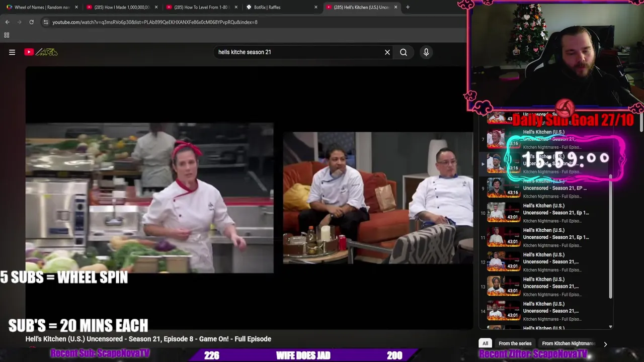The width and height of the screenshot is (644, 362).
Task: Play playlist video number 14
Action: (546, 311)
